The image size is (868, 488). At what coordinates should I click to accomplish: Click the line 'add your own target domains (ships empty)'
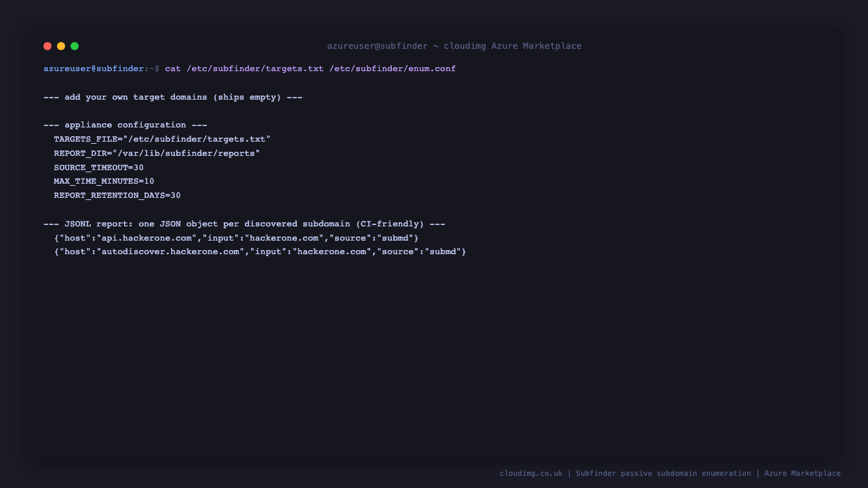(173, 98)
